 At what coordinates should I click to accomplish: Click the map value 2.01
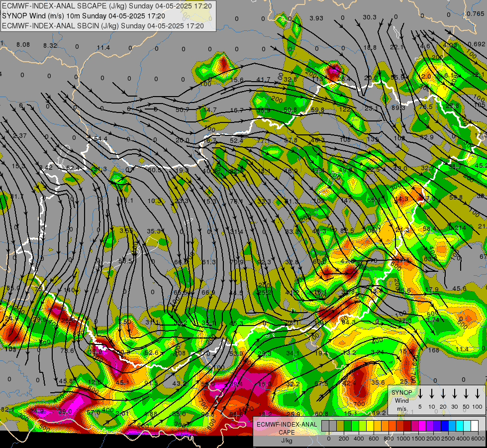[x=122, y=413]
